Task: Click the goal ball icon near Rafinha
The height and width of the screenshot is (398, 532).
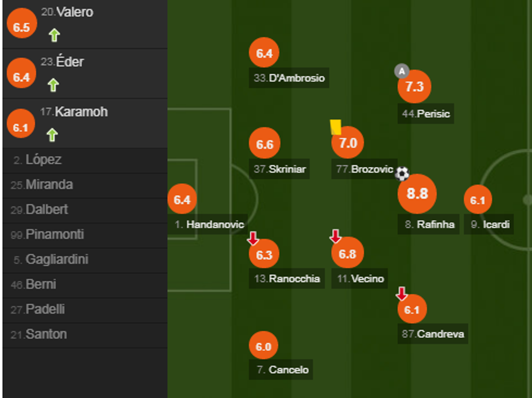Action: pyautogui.click(x=402, y=174)
